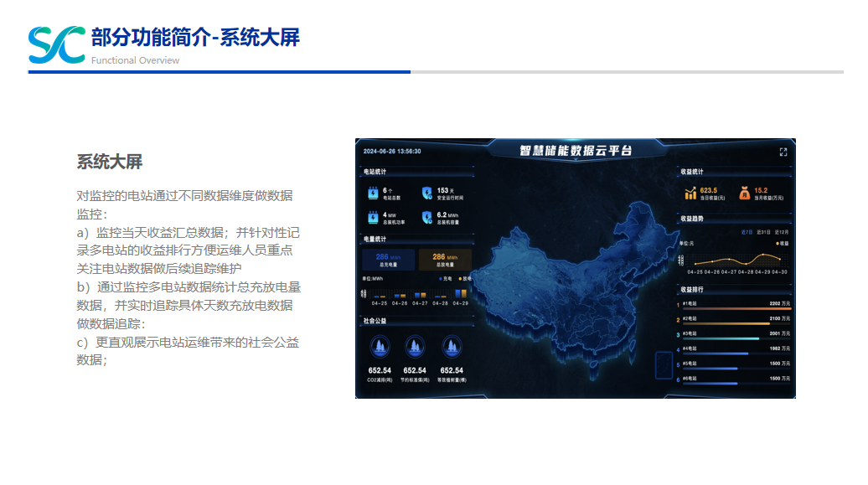Click the station count battery icon (6个)
The image size is (868, 485).
(x=373, y=193)
